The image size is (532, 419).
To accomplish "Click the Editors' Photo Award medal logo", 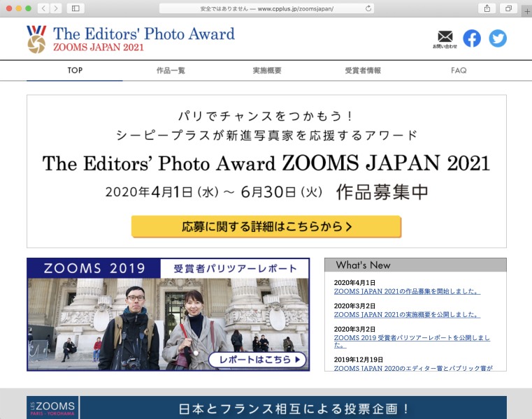I will 36,39.
